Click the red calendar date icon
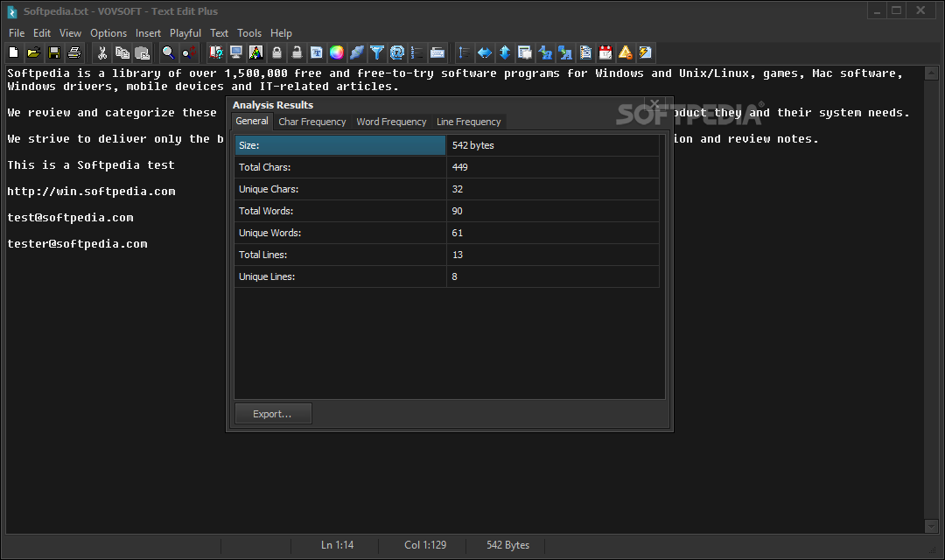 (x=605, y=53)
